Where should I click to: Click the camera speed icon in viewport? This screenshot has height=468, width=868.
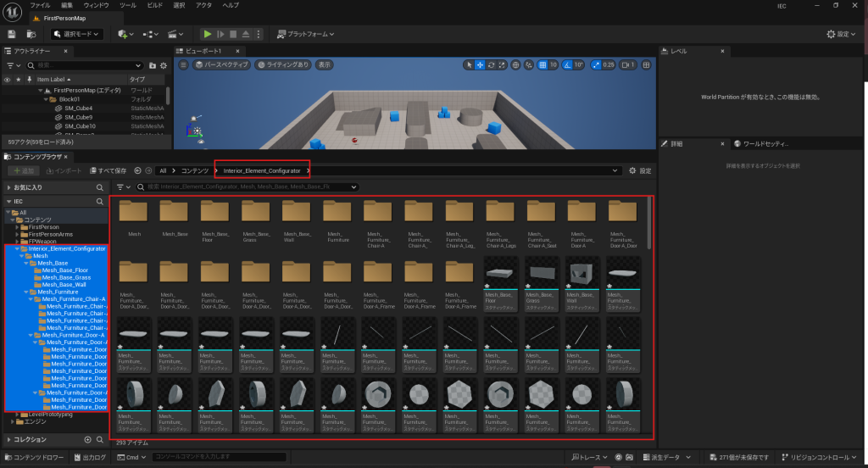pyautogui.click(x=626, y=64)
